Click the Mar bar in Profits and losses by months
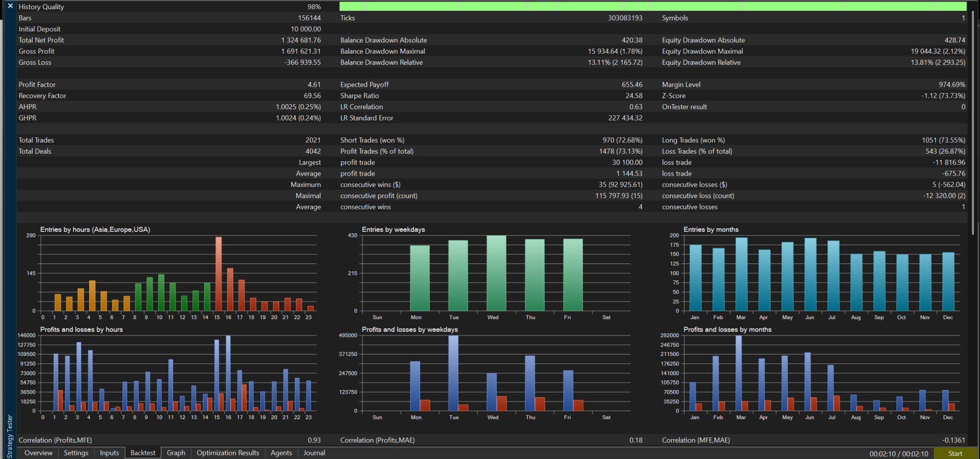 [x=739, y=373]
